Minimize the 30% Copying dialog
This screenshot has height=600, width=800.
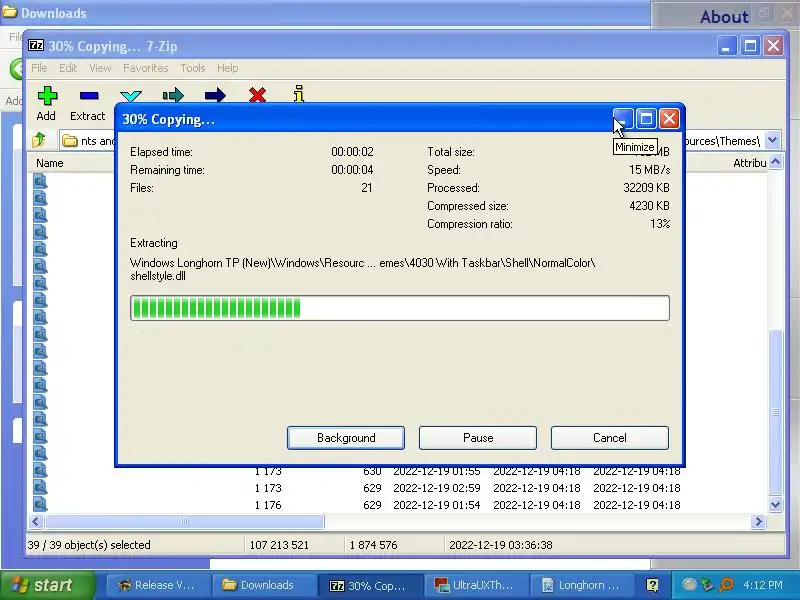click(623, 118)
